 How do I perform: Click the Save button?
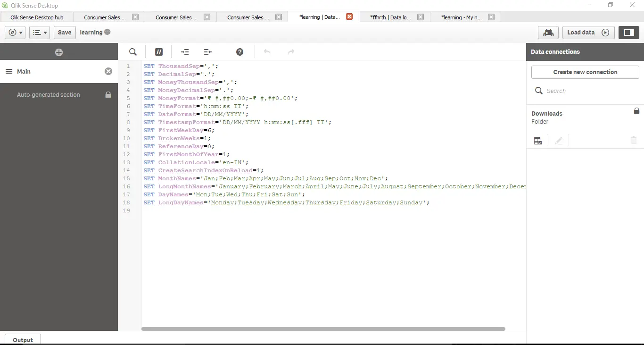tap(65, 33)
